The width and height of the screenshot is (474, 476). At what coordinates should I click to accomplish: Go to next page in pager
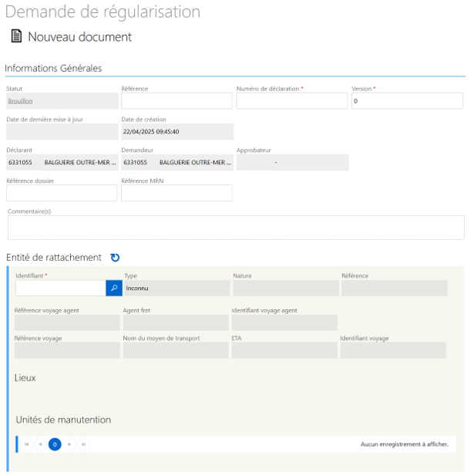[69, 444]
